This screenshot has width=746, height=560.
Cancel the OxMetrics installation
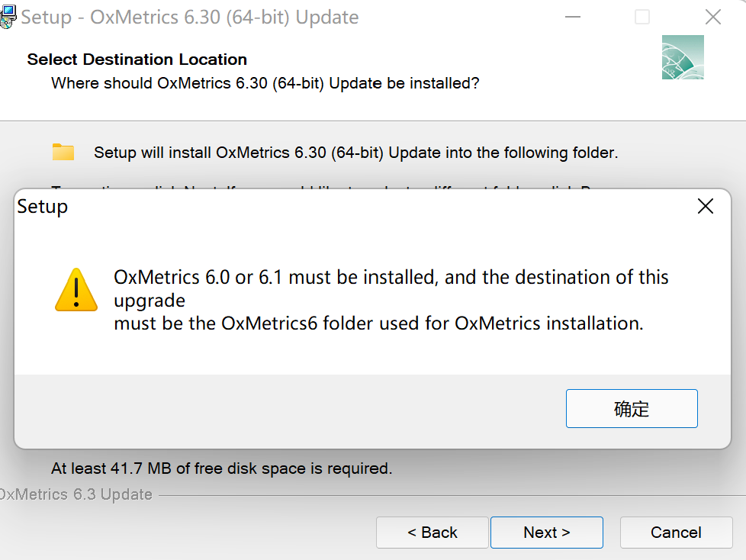[676, 533]
